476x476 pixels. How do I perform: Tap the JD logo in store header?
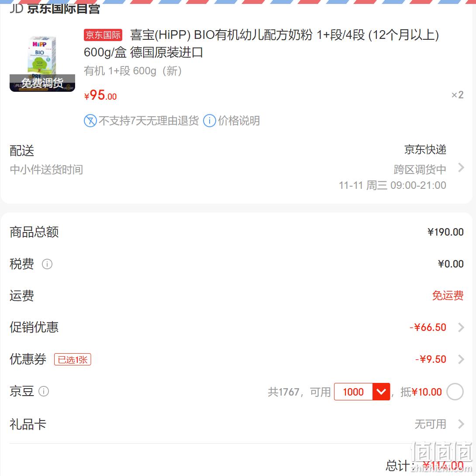[16, 9]
